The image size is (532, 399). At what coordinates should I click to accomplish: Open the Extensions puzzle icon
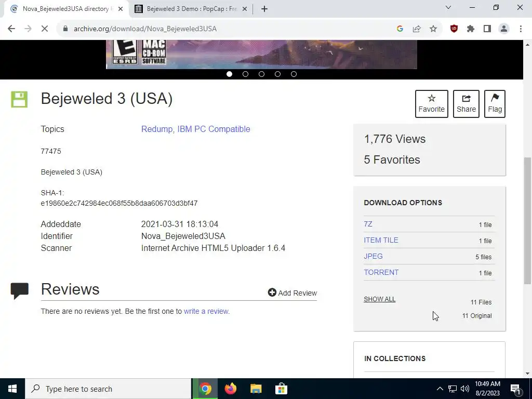471,29
